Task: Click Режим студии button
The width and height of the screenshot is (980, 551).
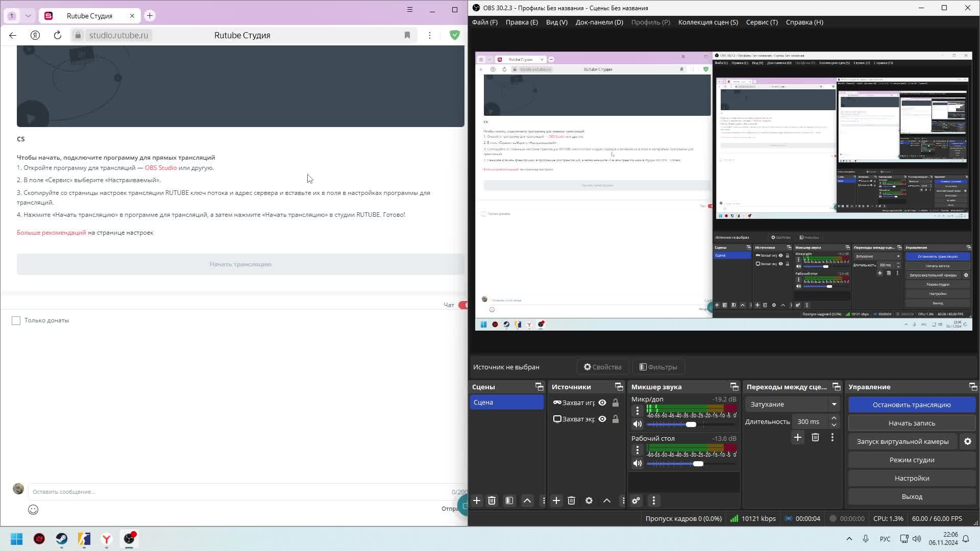Action: tap(912, 460)
